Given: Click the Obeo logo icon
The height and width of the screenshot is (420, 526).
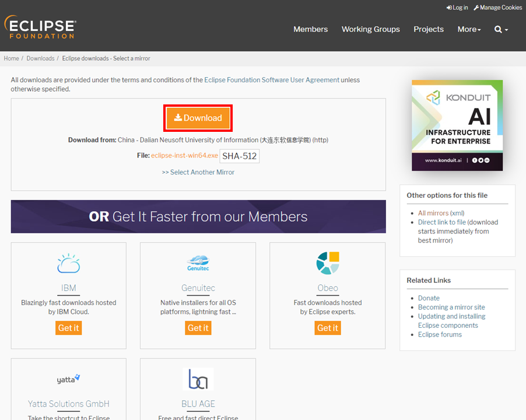Looking at the screenshot, I should 328,263.
